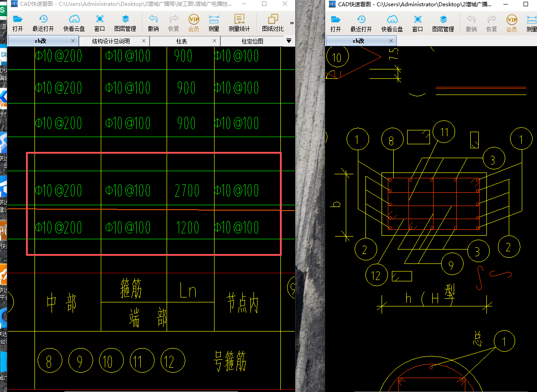537x392 pixels.
Task: Switch to zb改 tab in left window
Action: point(43,41)
